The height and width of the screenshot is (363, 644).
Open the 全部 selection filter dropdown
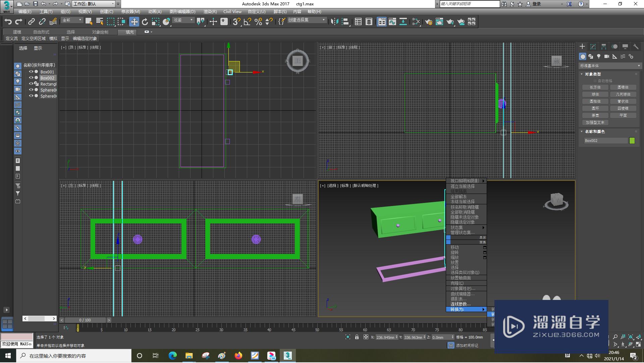[72, 20]
